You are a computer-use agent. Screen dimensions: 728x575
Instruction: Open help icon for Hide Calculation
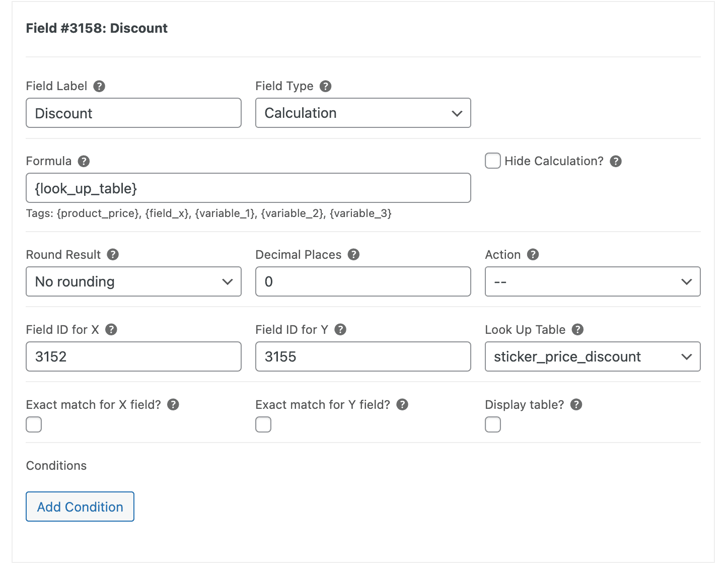pyautogui.click(x=616, y=161)
